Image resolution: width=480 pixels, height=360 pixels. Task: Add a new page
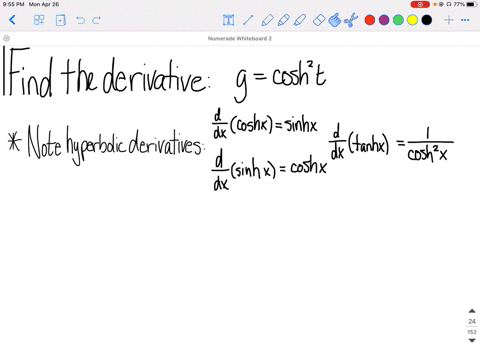[x=60, y=20]
